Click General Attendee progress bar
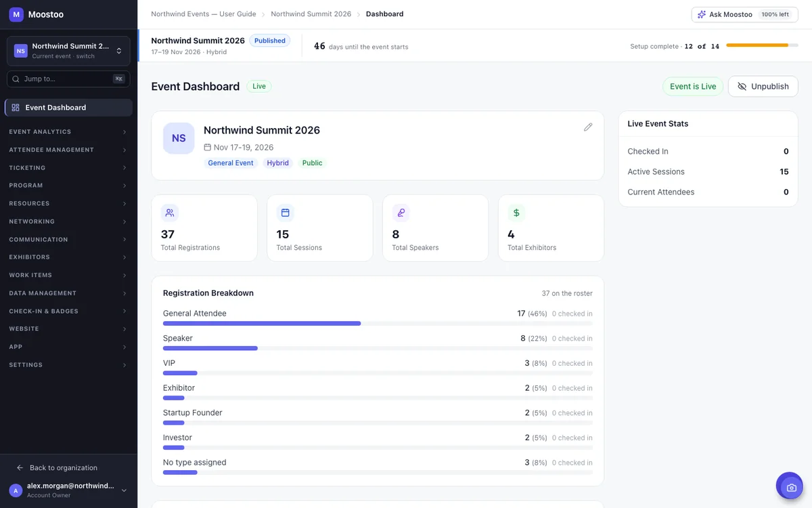Image resolution: width=812 pixels, height=508 pixels. [x=378, y=324]
